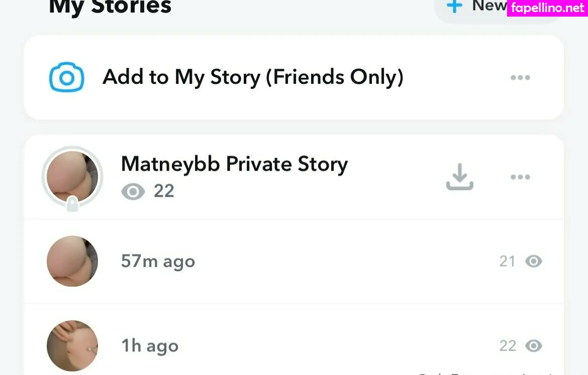588x375 pixels.
Task: Toggle view count visibility on the 1h snap
Action: pos(534,345)
